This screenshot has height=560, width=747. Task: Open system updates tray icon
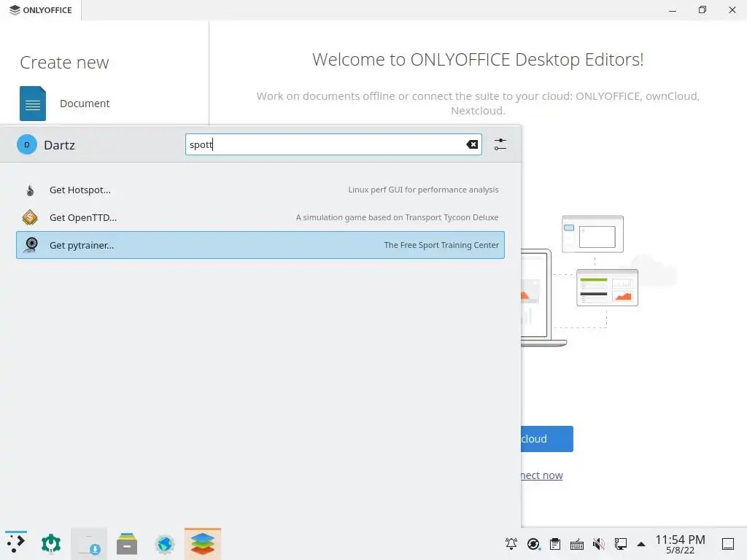[533, 544]
